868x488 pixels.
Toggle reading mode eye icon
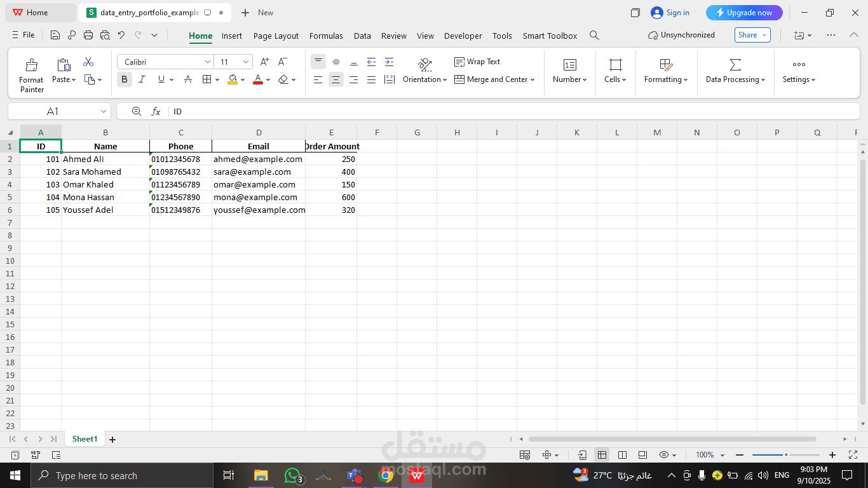pyautogui.click(x=664, y=455)
